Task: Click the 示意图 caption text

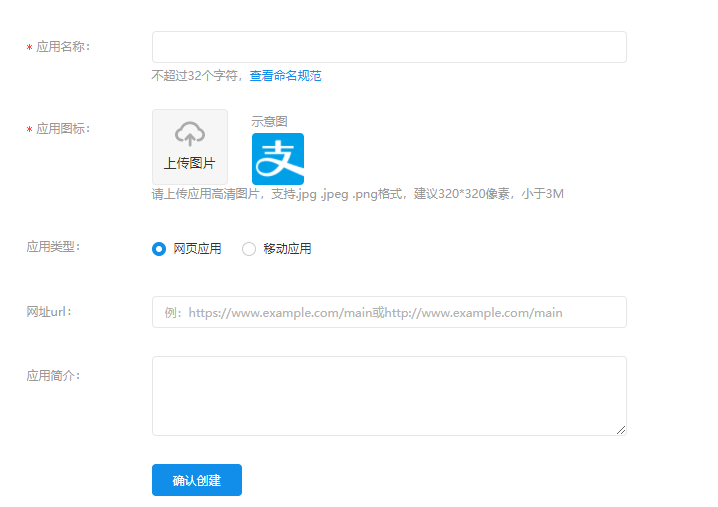Action: point(269,121)
